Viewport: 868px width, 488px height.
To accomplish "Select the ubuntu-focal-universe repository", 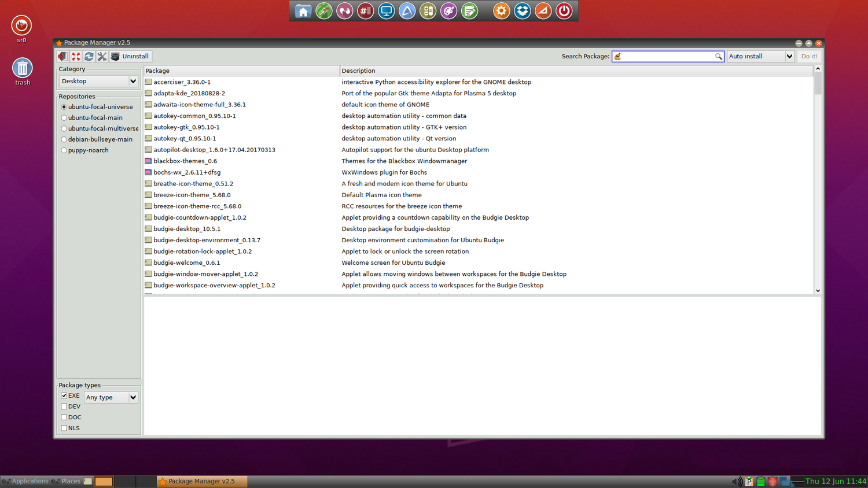I will pyautogui.click(x=97, y=107).
